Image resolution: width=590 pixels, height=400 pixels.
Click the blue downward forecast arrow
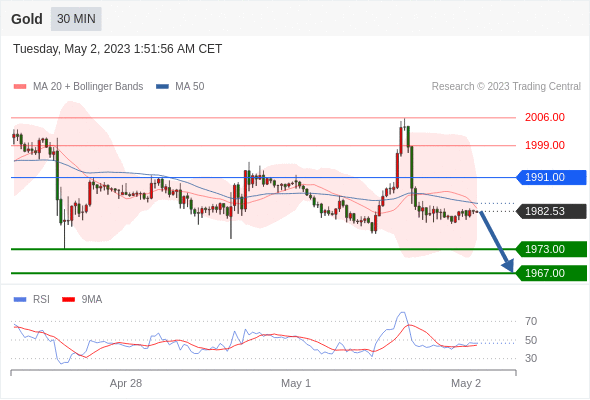point(497,242)
